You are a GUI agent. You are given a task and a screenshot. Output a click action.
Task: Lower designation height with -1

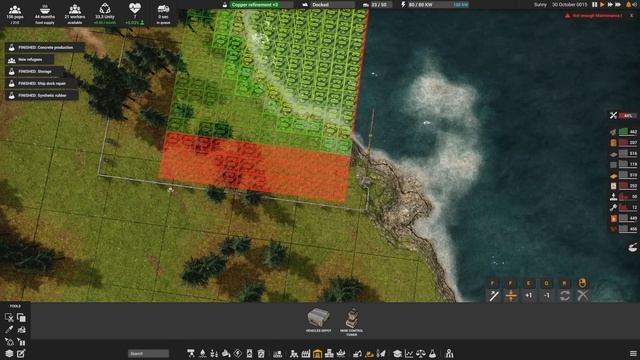(547, 296)
